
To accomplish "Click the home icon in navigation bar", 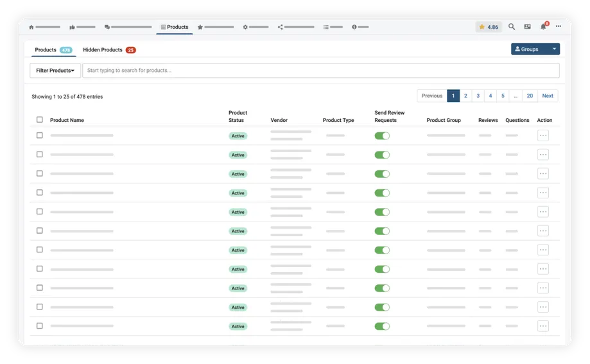I will (31, 27).
